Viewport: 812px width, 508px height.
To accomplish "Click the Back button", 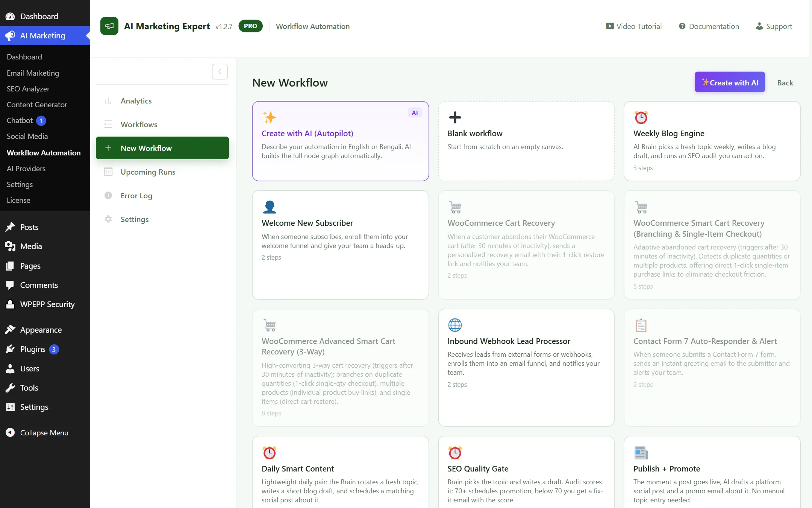I will pyautogui.click(x=785, y=82).
